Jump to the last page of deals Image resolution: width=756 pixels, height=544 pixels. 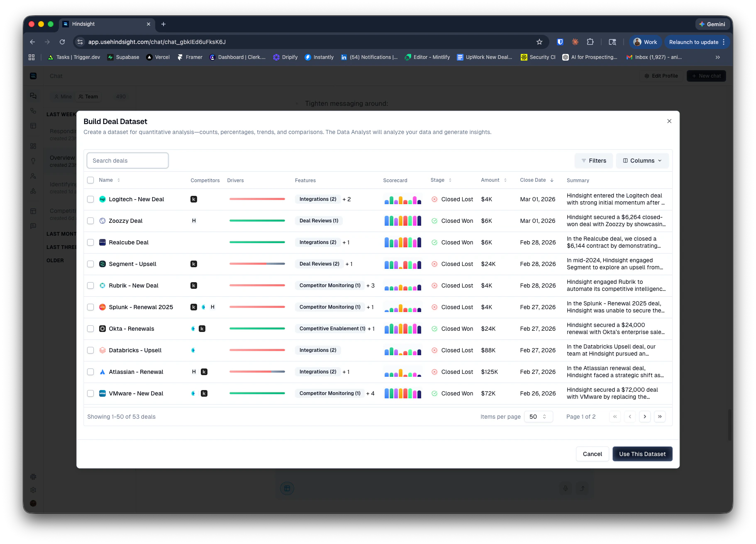coord(659,417)
